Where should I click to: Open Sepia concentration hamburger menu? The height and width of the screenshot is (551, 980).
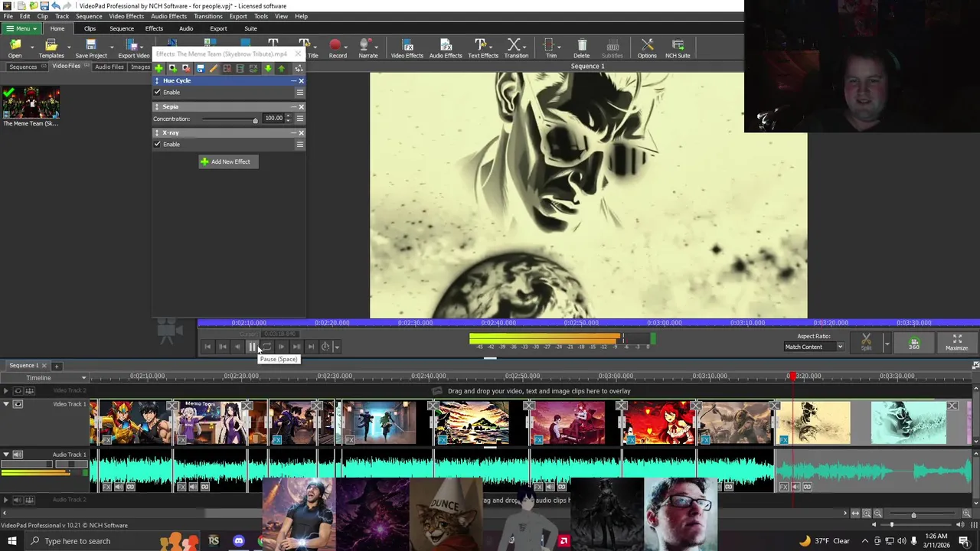[x=300, y=118]
